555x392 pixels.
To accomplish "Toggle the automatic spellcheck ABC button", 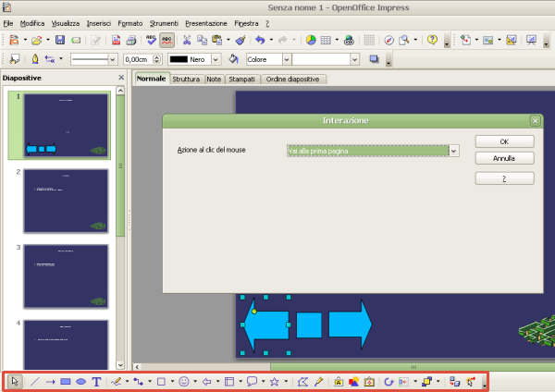I will click(x=166, y=40).
